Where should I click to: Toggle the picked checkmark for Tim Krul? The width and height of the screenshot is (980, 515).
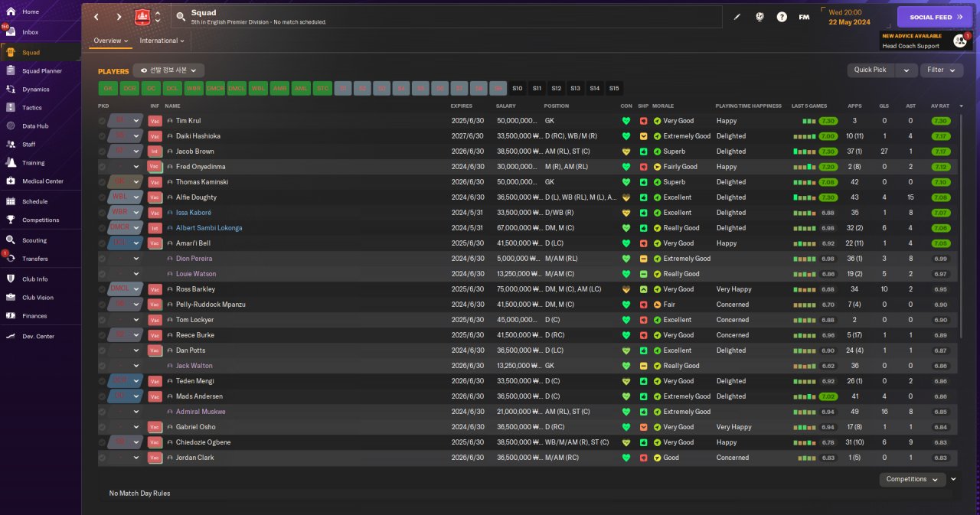(103, 121)
